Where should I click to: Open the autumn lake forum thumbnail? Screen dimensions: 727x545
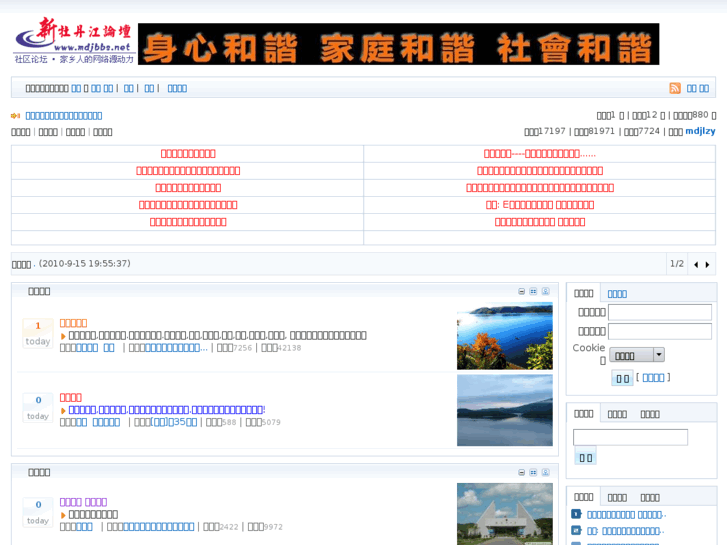click(x=504, y=336)
